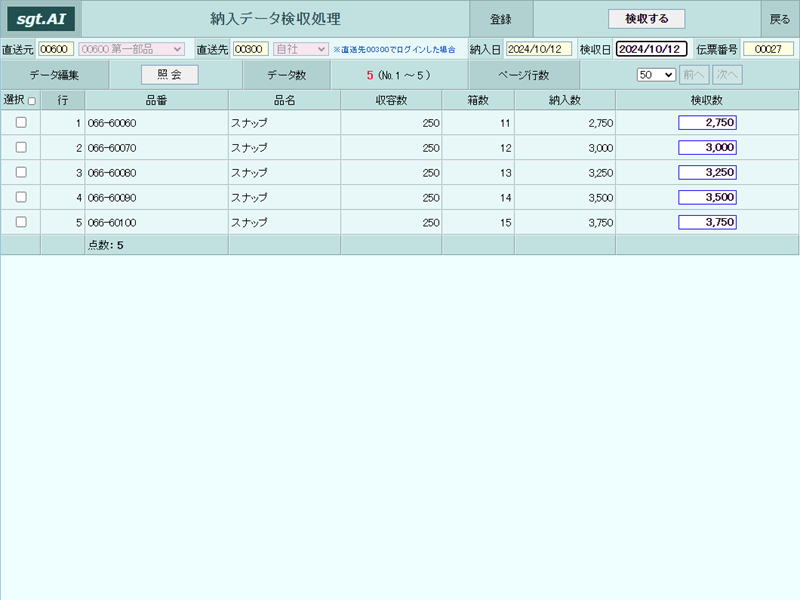Click the 直送先 code field 00300
Image resolution: width=800 pixels, height=600 pixels.
pos(251,49)
